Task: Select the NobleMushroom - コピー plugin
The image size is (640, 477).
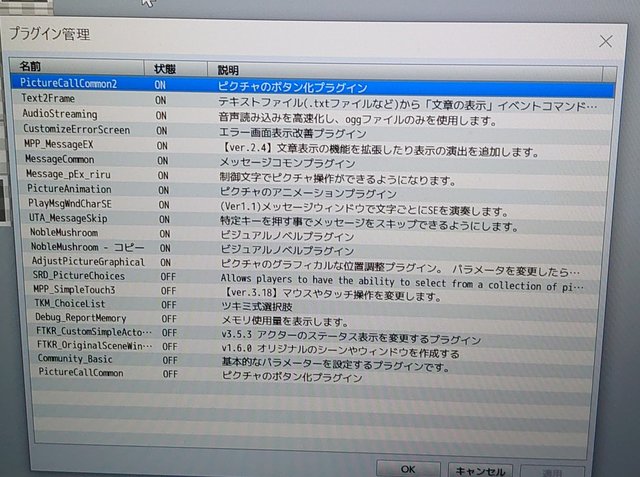Action: (313, 248)
